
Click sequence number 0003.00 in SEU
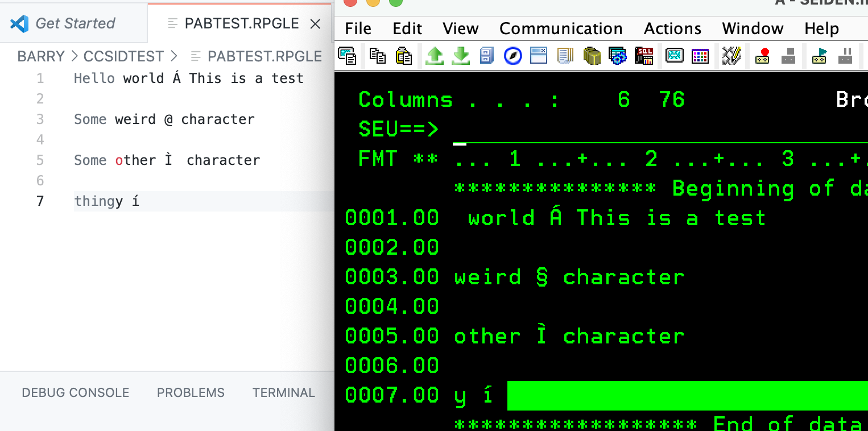pyautogui.click(x=392, y=277)
